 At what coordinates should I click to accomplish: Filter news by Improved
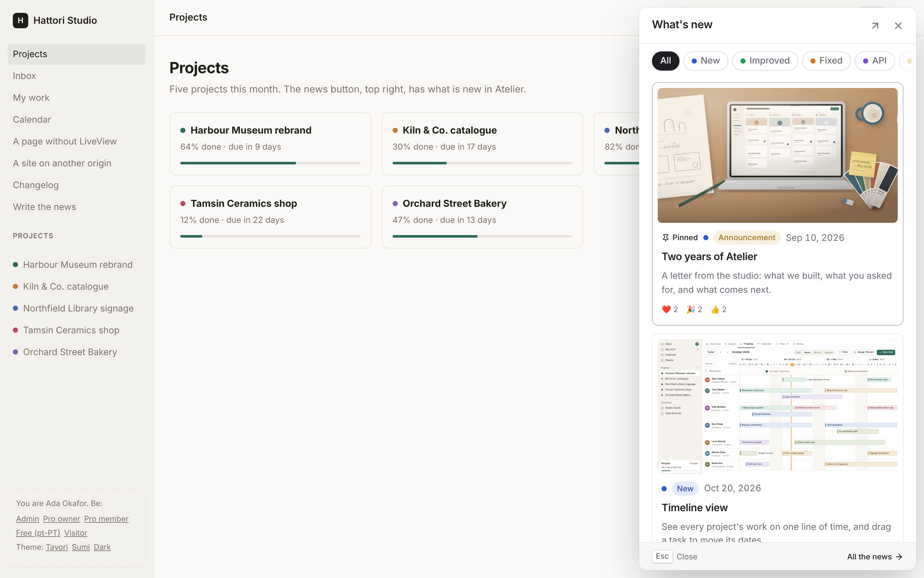pyautogui.click(x=765, y=61)
